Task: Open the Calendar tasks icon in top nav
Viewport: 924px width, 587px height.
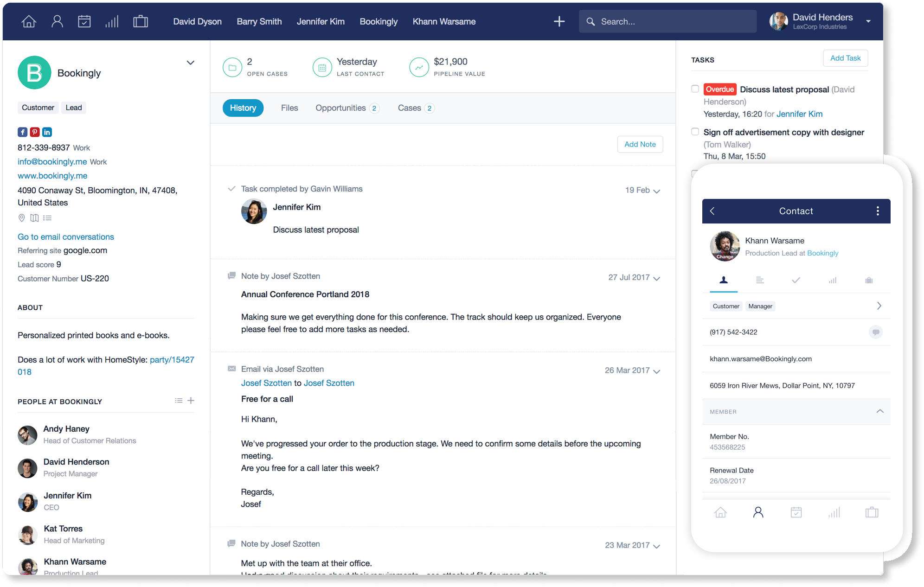Action: [84, 21]
